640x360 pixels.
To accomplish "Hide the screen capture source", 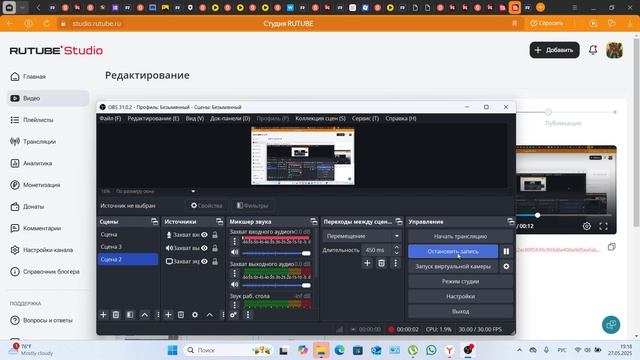I will (x=204, y=261).
